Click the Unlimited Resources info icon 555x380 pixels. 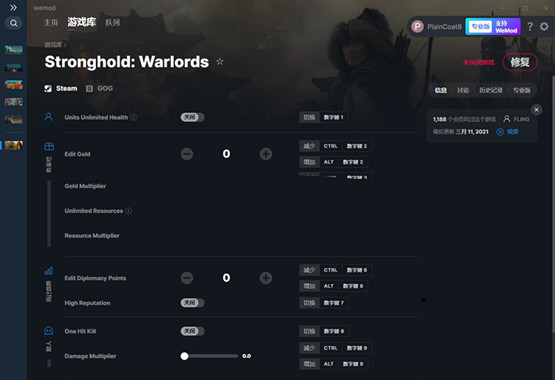click(128, 211)
